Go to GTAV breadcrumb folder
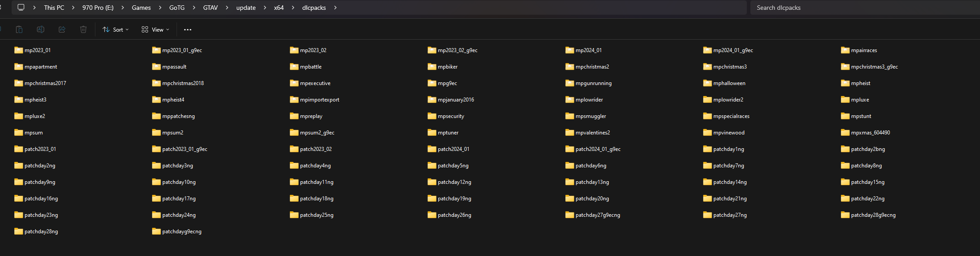 pos(210,8)
